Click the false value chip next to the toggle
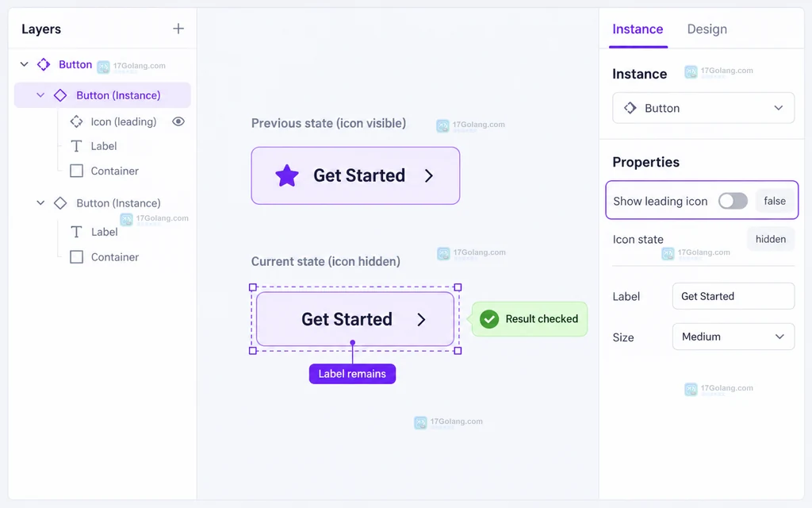 pos(775,201)
